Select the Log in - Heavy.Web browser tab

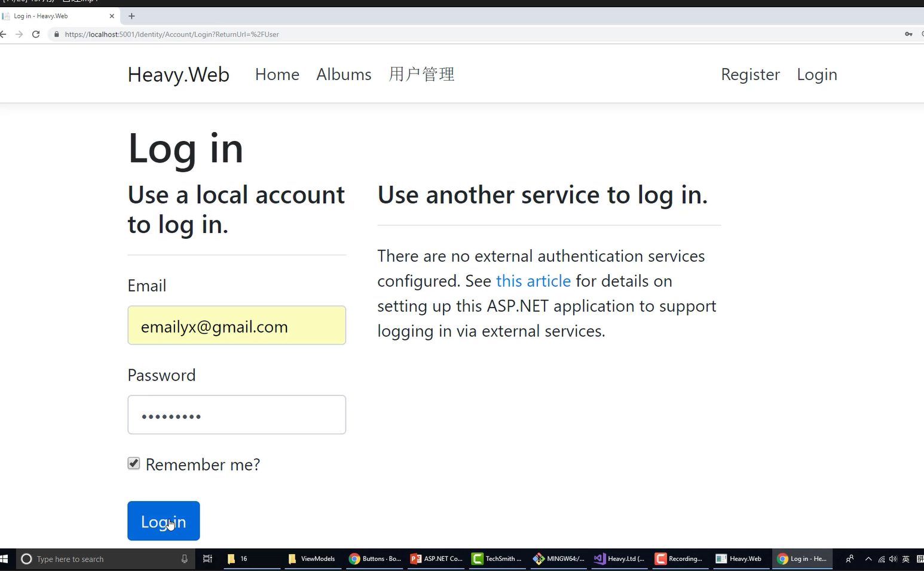pos(59,16)
